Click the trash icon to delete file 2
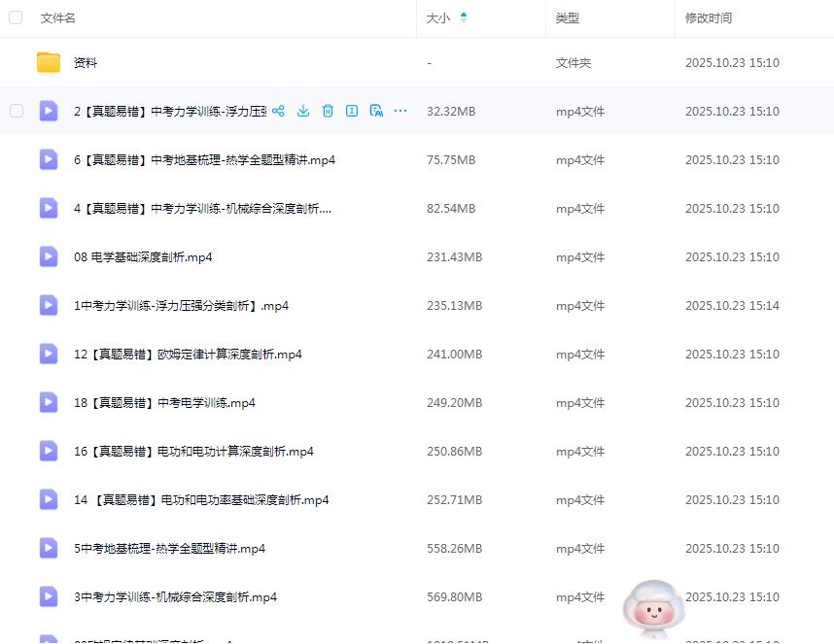This screenshot has width=834, height=644. point(328,112)
